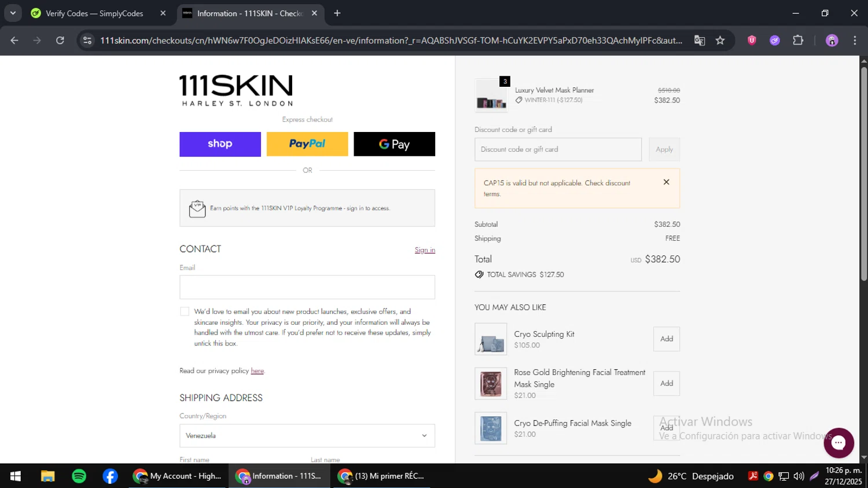Open the Country/Region dropdown showing Venezuela

pyautogui.click(x=307, y=436)
